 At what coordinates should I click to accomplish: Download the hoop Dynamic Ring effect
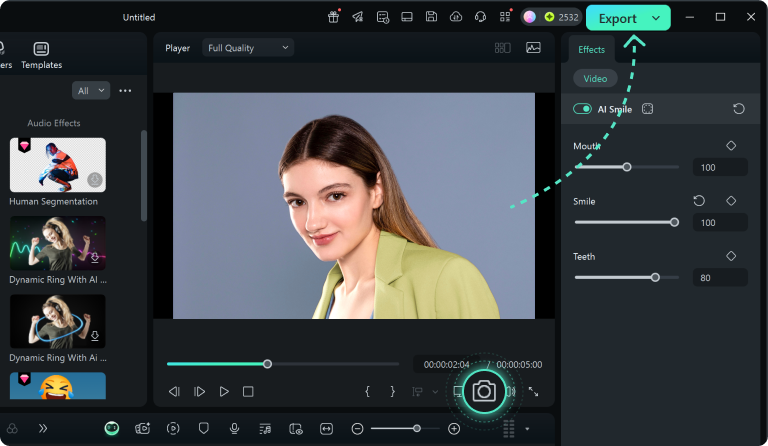95,336
